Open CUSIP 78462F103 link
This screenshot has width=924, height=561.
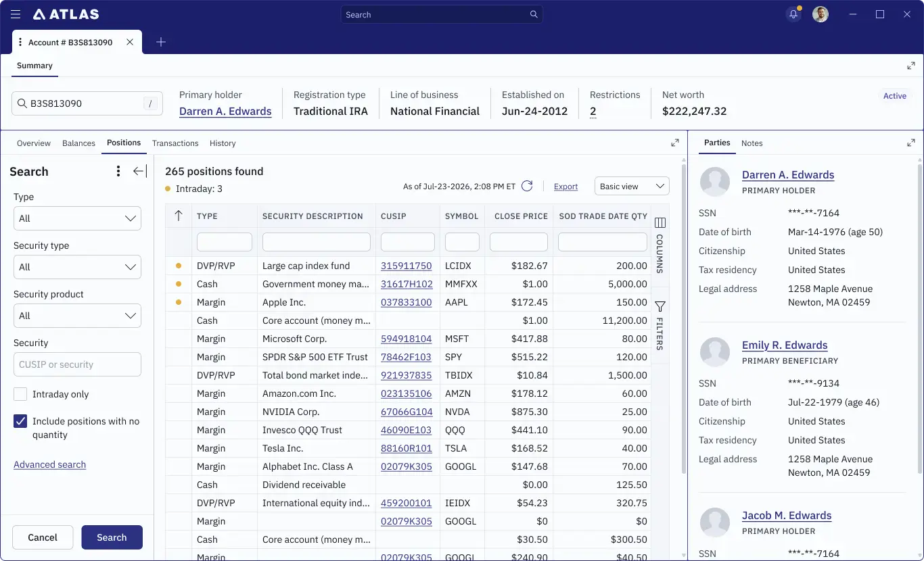click(406, 357)
